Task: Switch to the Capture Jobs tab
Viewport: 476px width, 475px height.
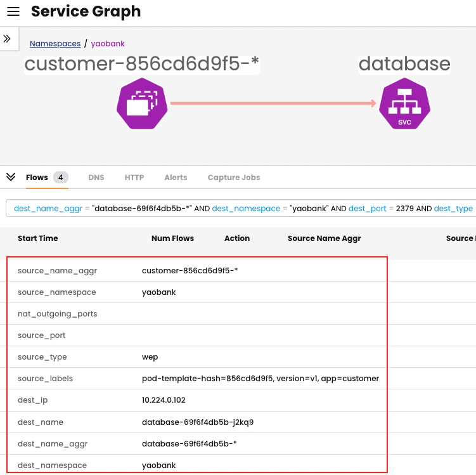Action: coord(234,178)
